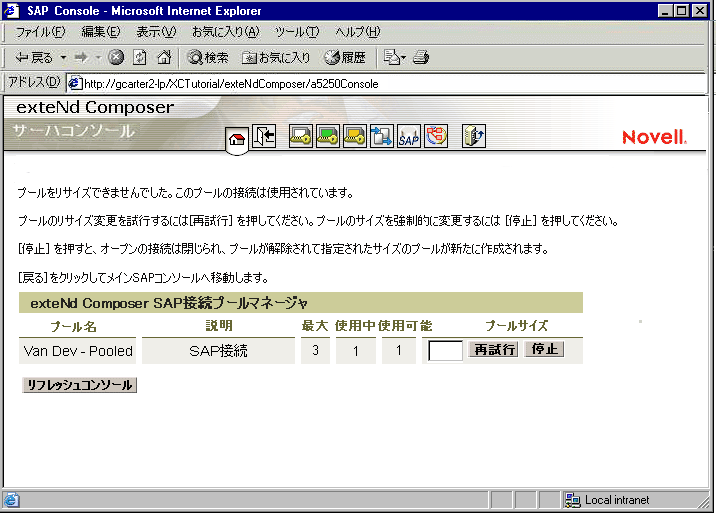Minimize the Internet Explorer window
The image size is (716, 515).
[x=665, y=11]
